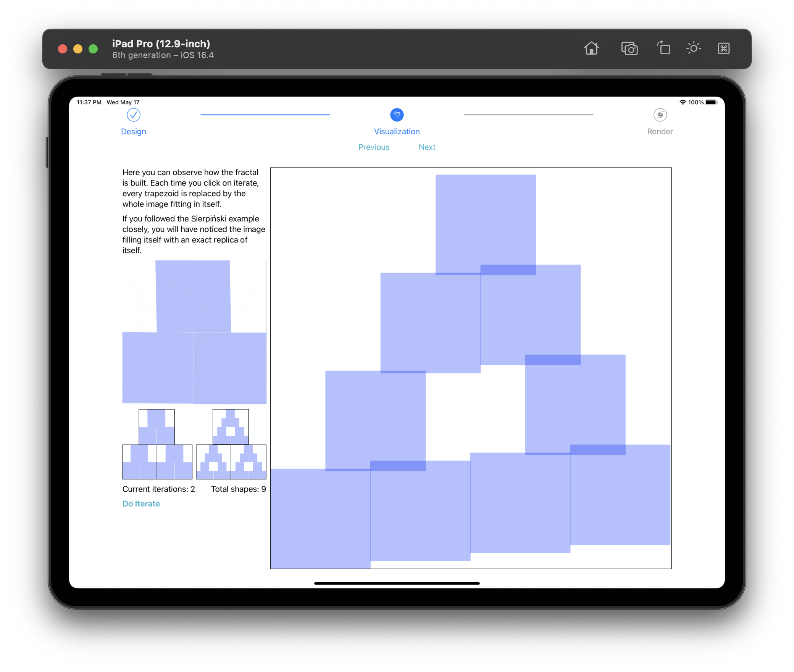Select the Visualization tab label

tap(397, 132)
